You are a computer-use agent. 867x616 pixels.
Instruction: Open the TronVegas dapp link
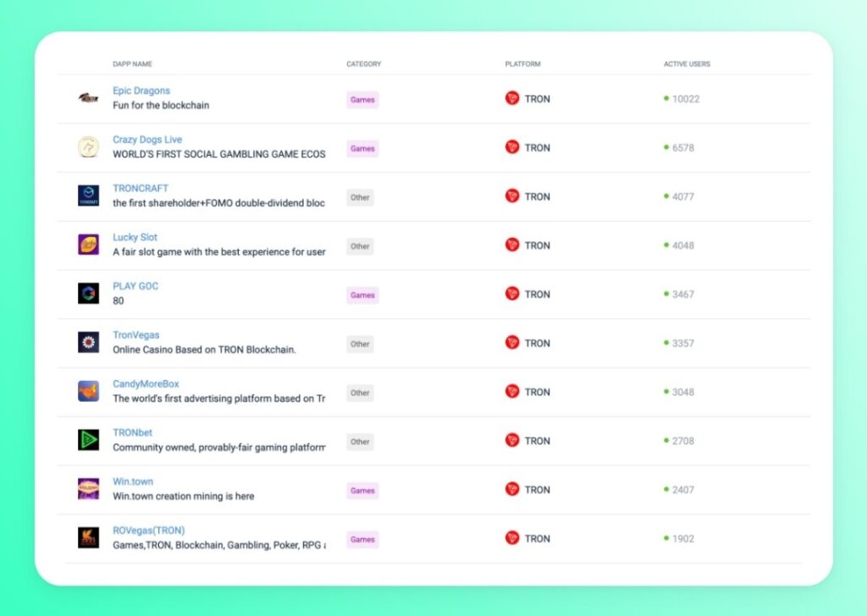[136, 335]
